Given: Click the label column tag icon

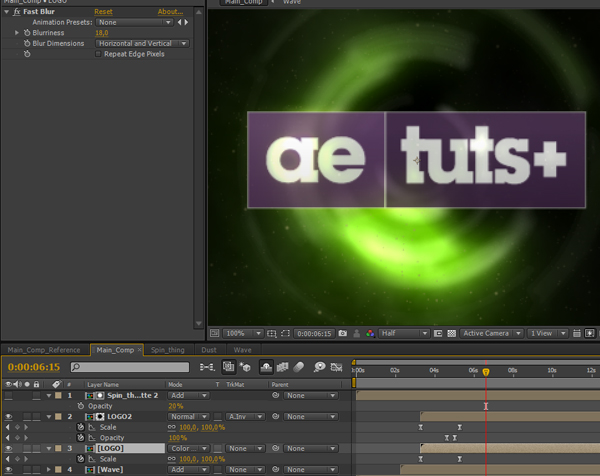Looking at the screenshot, I should point(57,384).
